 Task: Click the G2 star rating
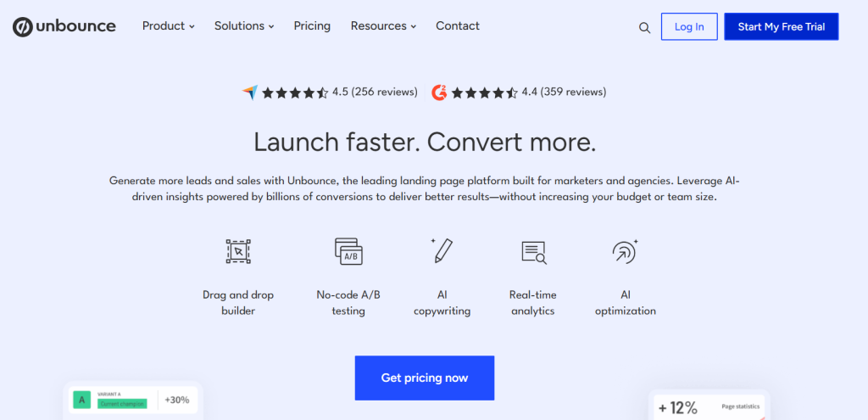[484, 92]
